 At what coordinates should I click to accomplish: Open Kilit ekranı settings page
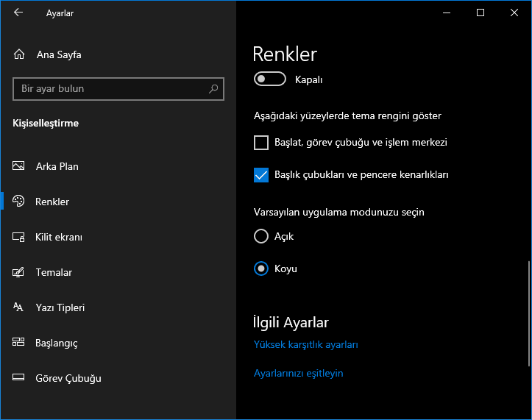tap(118, 237)
